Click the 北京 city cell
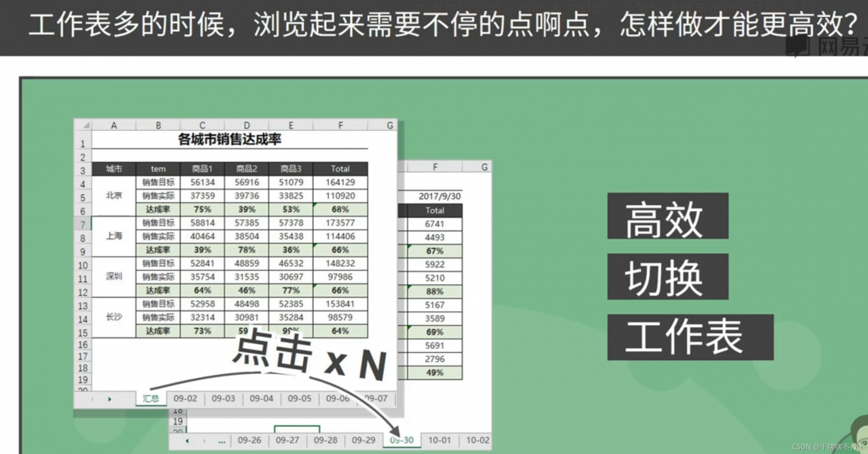Viewport: 868px width, 454px height. pos(114,195)
